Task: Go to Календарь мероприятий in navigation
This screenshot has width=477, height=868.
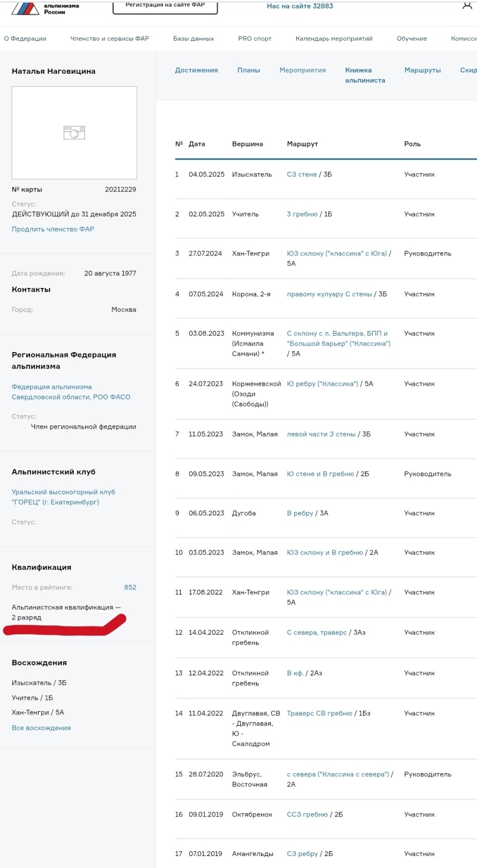Action: click(334, 39)
